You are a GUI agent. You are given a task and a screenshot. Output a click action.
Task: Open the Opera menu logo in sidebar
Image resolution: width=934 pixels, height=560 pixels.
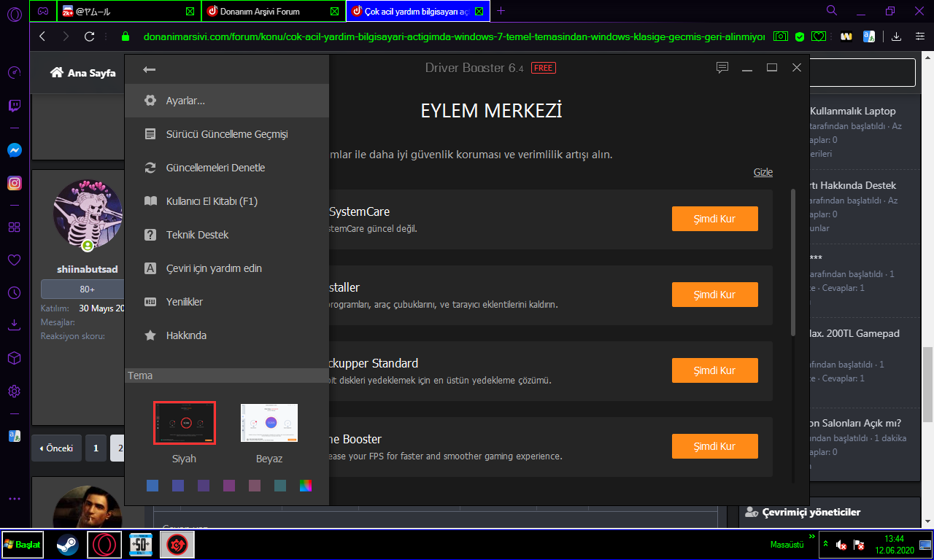(x=14, y=14)
